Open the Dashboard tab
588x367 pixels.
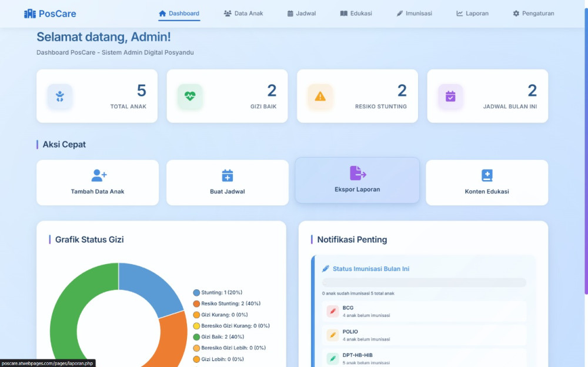tap(179, 14)
